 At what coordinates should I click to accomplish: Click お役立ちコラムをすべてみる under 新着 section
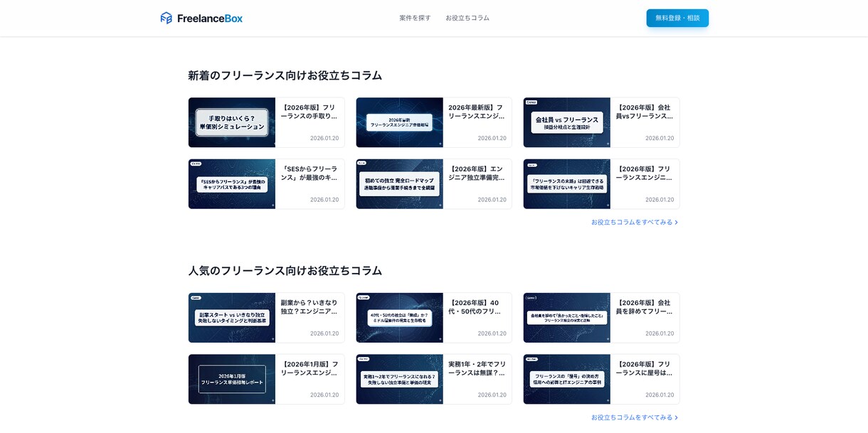click(x=632, y=222)
